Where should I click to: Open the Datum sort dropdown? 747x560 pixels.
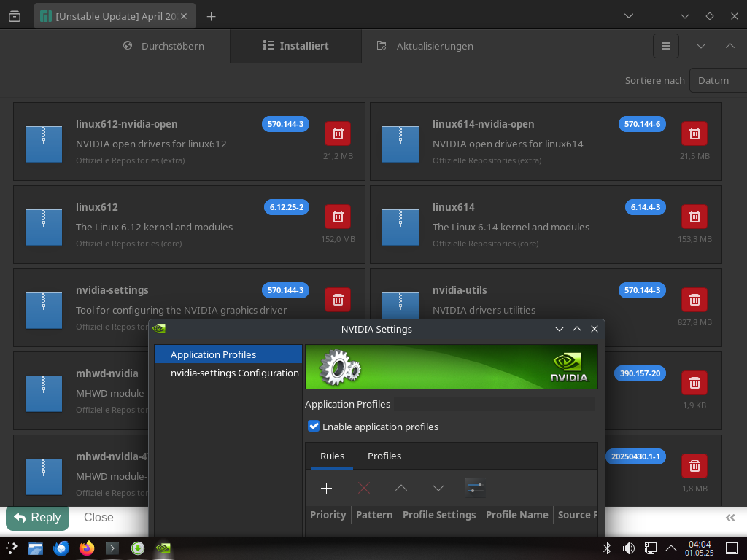click(719, 80)
